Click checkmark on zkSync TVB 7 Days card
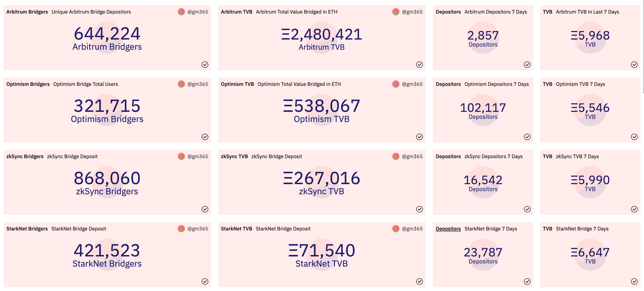The image size is (644, 291). point(634,209)
